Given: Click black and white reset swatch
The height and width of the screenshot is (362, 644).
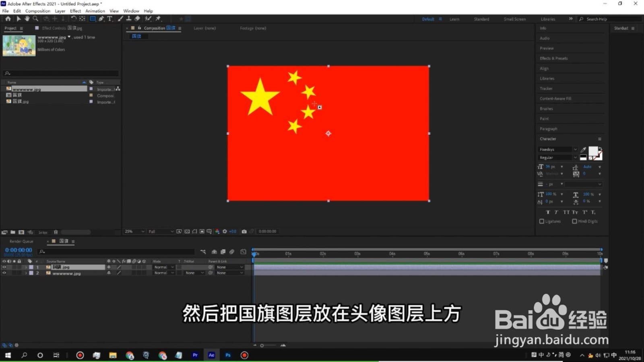Looking at the screenshot, I should pos(583,158).
